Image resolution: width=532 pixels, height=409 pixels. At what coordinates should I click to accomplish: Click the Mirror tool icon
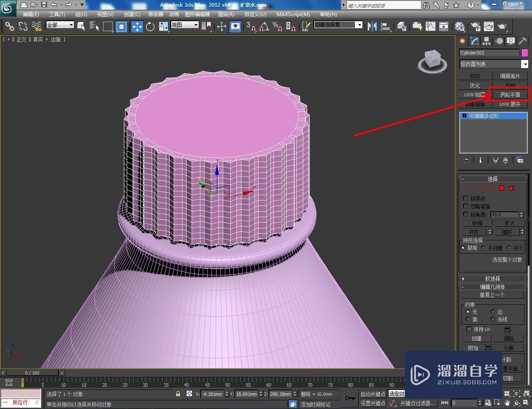click(x=372, y=27)
